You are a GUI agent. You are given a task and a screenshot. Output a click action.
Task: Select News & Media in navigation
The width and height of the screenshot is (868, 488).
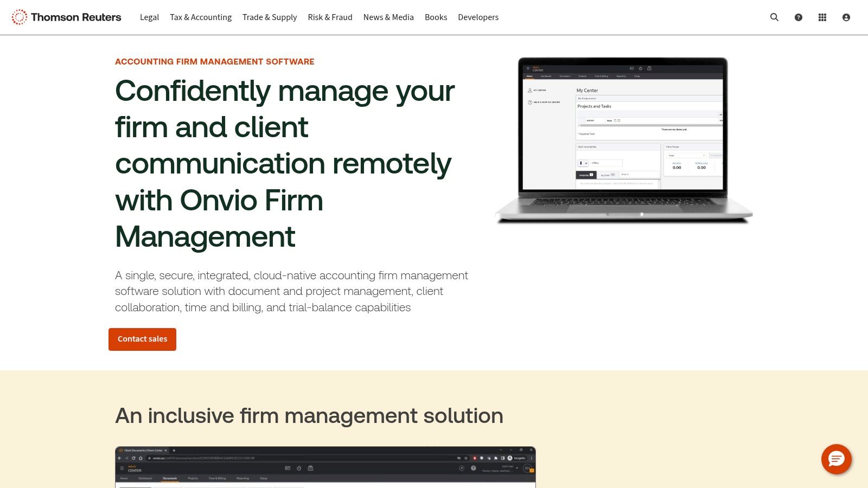(388, 17)
